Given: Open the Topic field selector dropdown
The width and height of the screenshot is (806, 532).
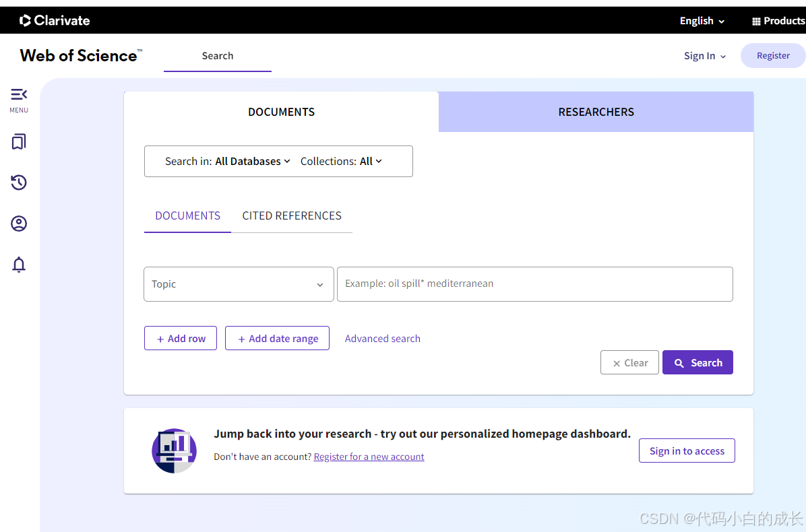Looking at the screenshot, I should [x=239, y=284].
